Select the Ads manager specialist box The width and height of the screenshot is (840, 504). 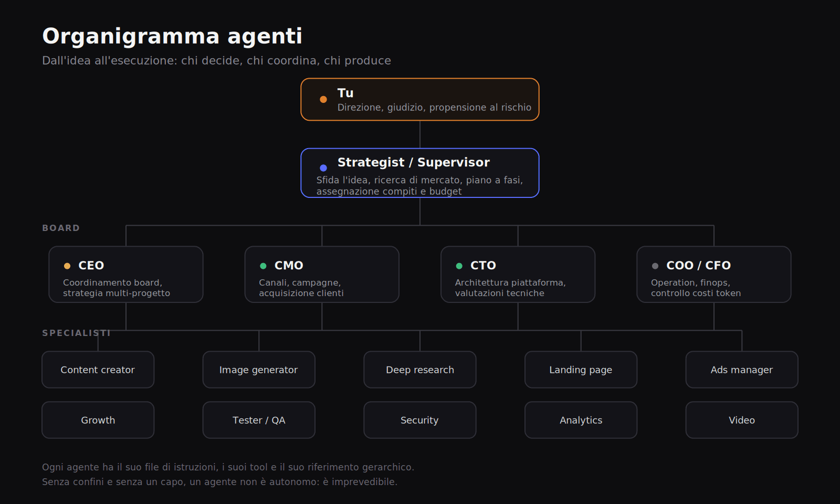pos(742,370)
